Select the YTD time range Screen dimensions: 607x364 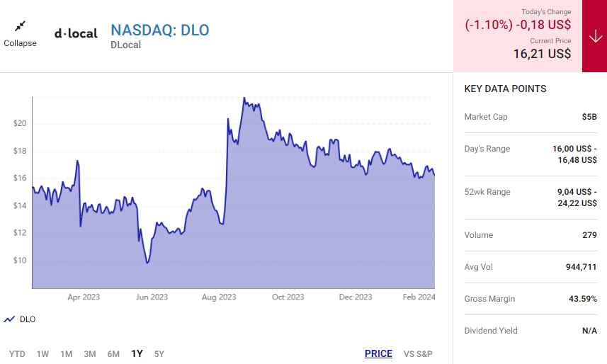point(18,353)
